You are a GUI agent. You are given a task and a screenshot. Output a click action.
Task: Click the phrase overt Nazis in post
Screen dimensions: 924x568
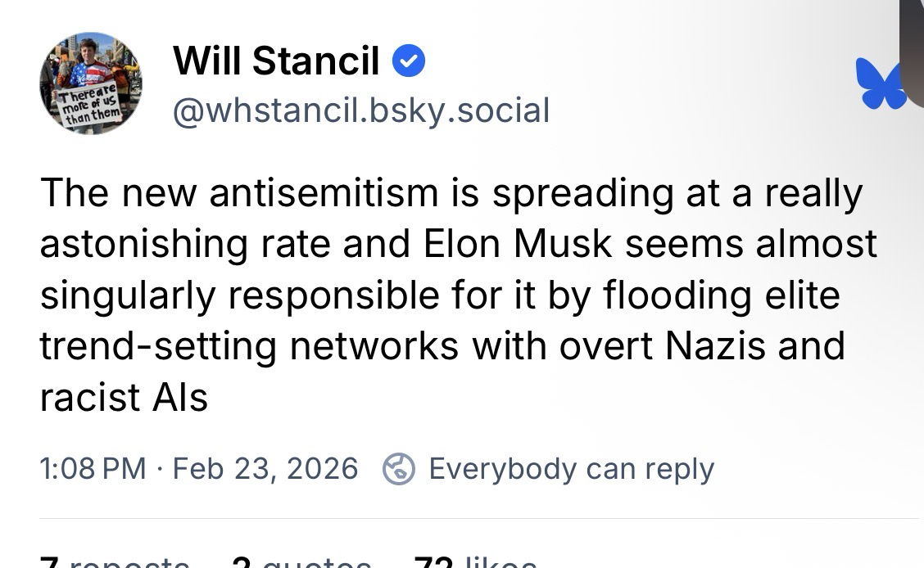(660, 345)
